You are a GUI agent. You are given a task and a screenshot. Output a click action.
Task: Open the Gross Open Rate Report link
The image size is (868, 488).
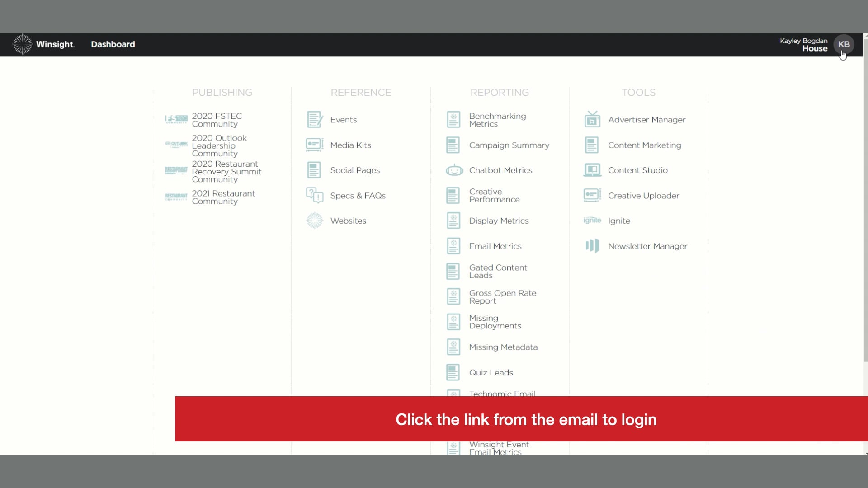click(x=502, y=297)
